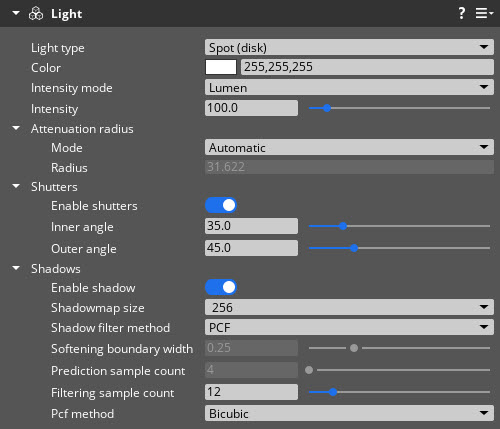Toggle Enable shadow switch
This screenshot has width=500, height=429.
coord(221,287)
